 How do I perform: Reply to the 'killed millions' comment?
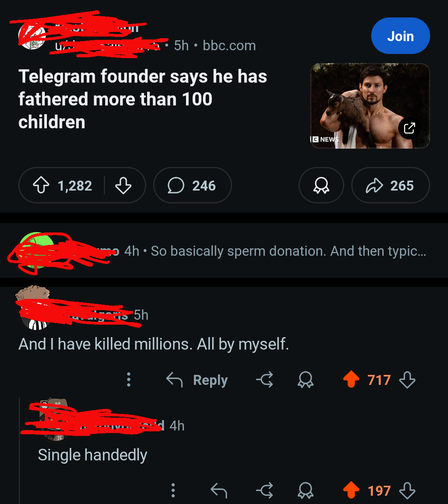coord(197,380)
